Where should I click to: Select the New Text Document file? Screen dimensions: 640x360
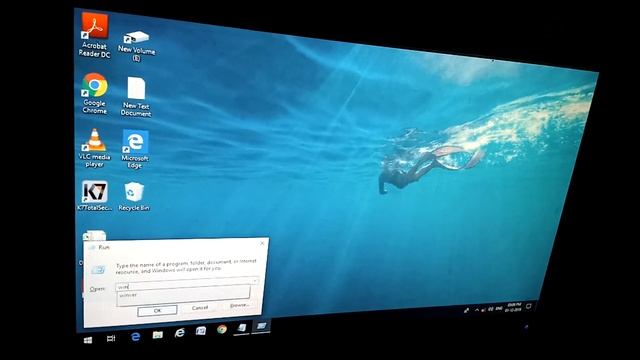pyautogui.click(x=136, y=96)
